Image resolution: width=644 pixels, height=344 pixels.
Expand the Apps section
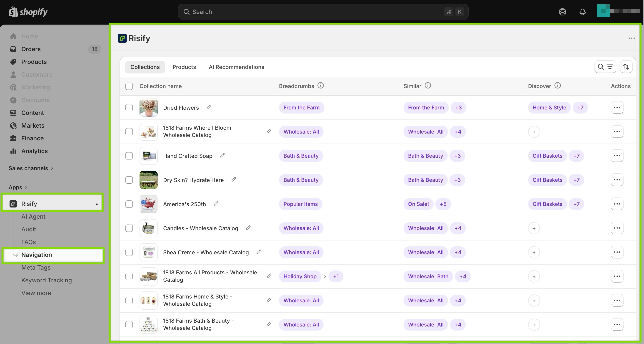tap(18, 187)
